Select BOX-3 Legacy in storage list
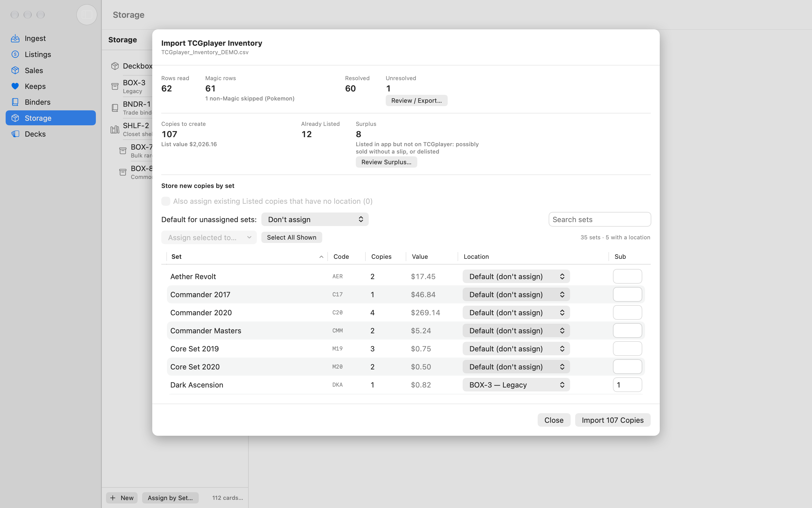This screenshot has height=508, width=812. [x=132, y=86]
